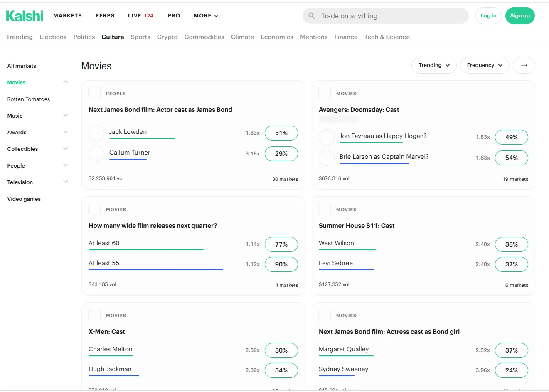Viewport: 549px width, 392px height.
Task: Switch to the Commodities category tab
Action: pyautogui.click(x=204, y=37)
